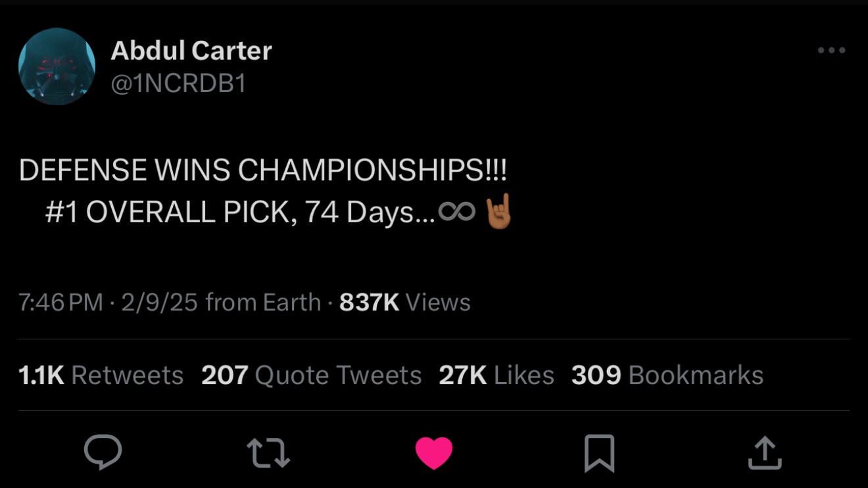Click the 2/9/25 date
The image size is (868, 488).
click(x=158, y=303)
